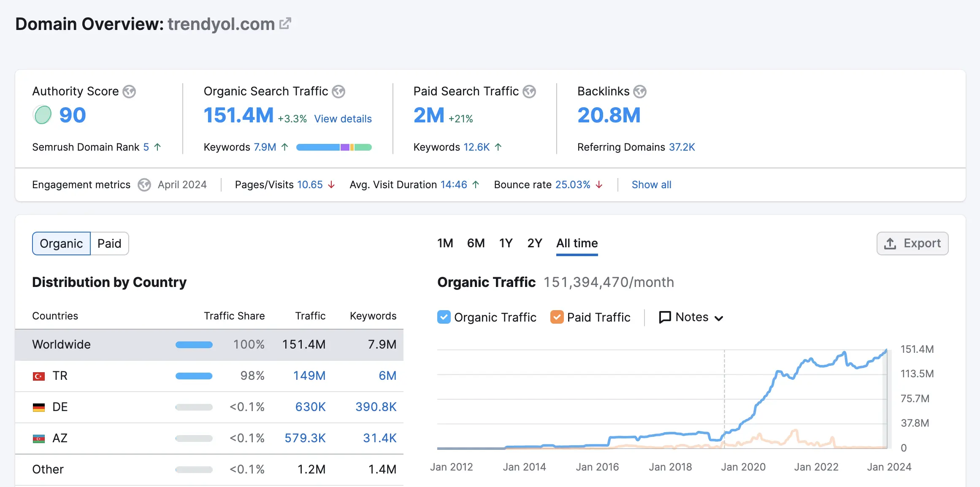
Task: Select the Organic tab
Action: pos(61,243)
